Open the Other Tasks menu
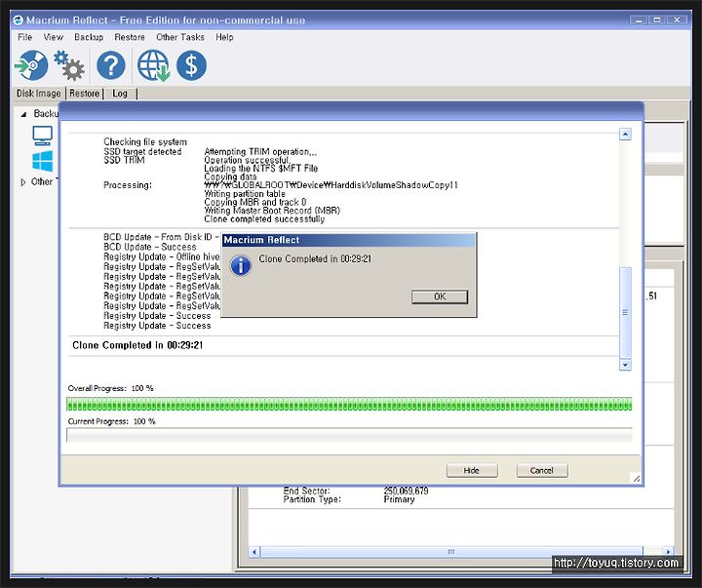The width and height of the screenshot is (702, 588). point(180,37)
